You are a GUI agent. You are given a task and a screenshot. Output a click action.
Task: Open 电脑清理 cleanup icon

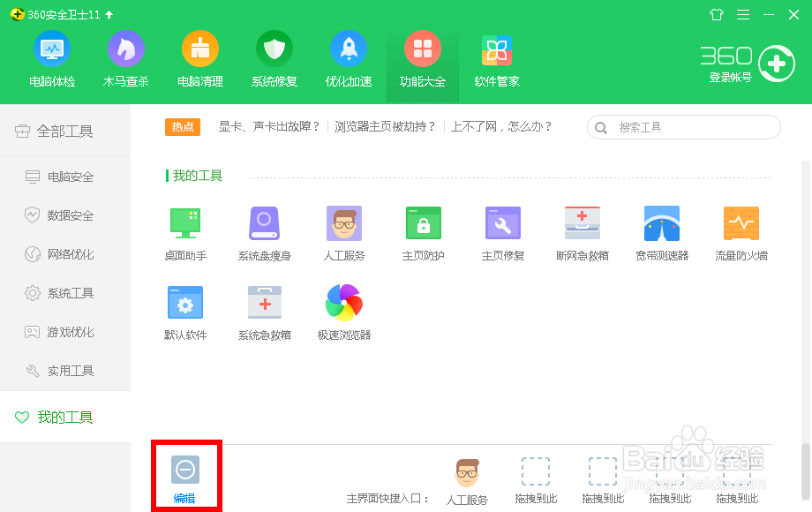[199, 49]
